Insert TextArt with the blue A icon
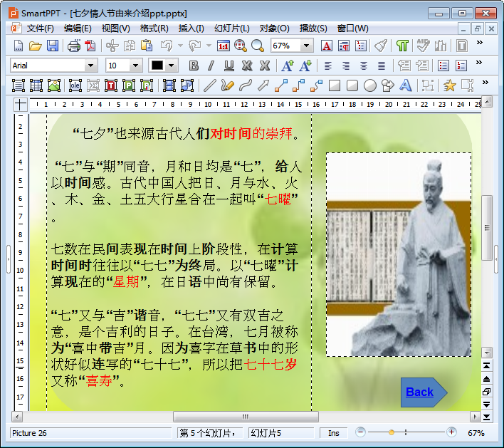Viewport: 504px width, 448px height. pyautogui.click(x=405, y=85)
